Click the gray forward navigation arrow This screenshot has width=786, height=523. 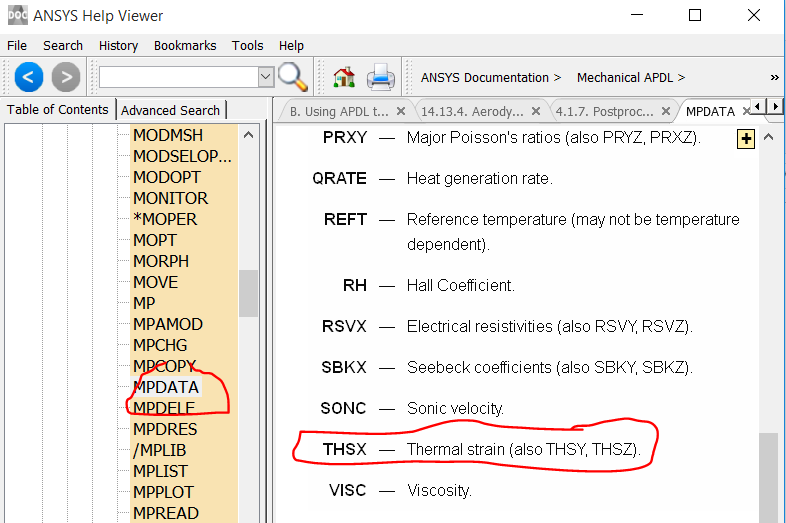pos(66,77)
